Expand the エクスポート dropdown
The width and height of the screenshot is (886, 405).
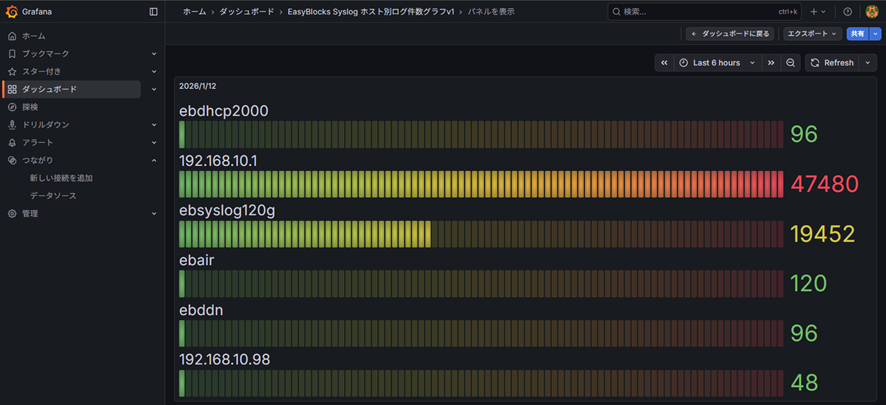pyautogui.click(x=811, y=34)
